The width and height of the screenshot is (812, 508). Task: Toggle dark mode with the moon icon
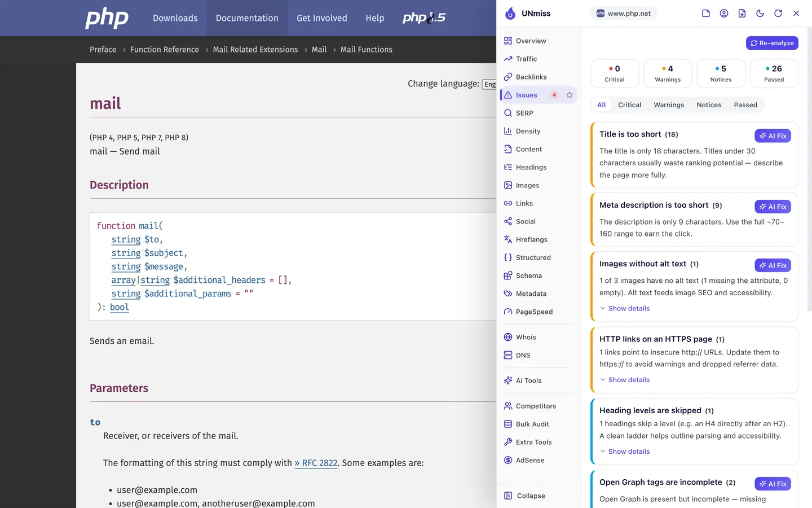click(x=760, y=14)
